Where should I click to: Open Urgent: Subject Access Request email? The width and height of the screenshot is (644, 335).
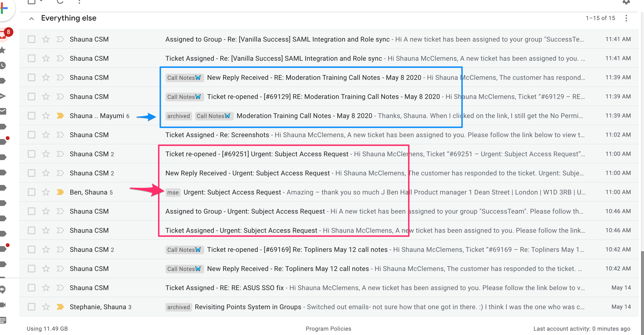click(x=232, y=192)
